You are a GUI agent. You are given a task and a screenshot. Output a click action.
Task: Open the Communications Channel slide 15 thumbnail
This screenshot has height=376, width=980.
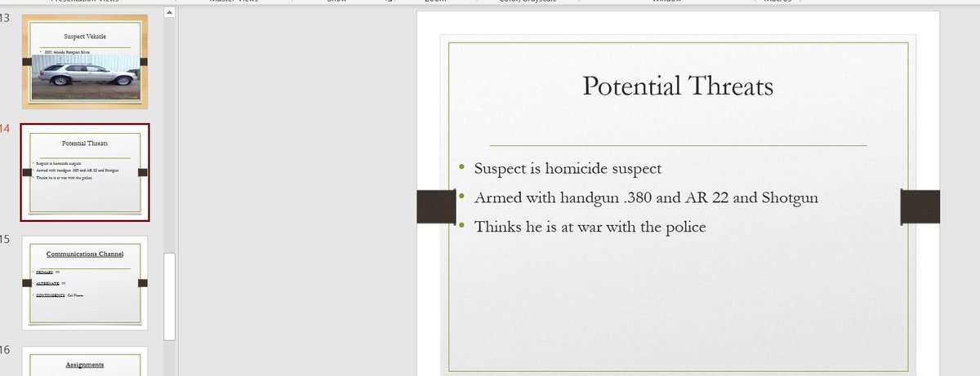click(x=85, y=283)
